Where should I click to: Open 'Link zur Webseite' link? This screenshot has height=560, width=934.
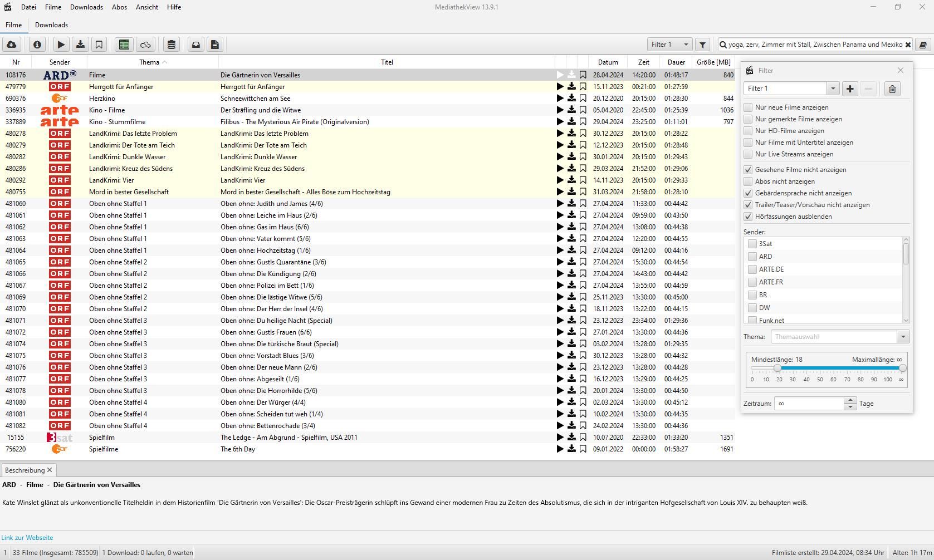27,538
